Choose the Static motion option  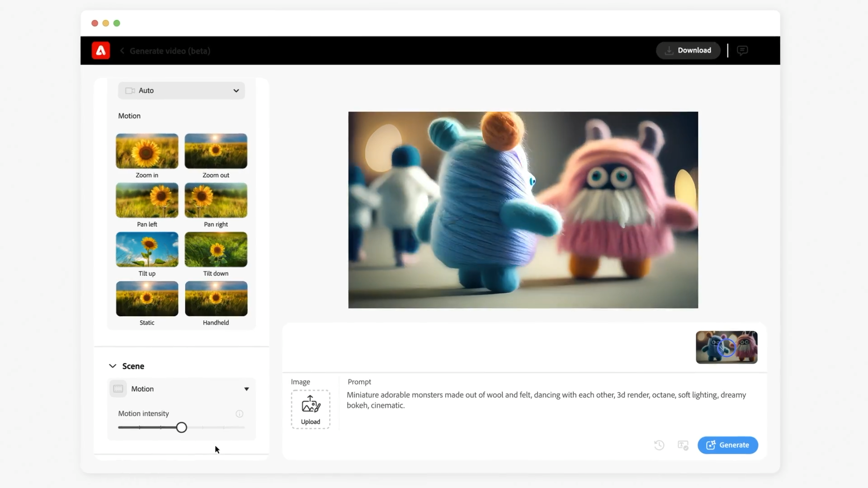147,299
